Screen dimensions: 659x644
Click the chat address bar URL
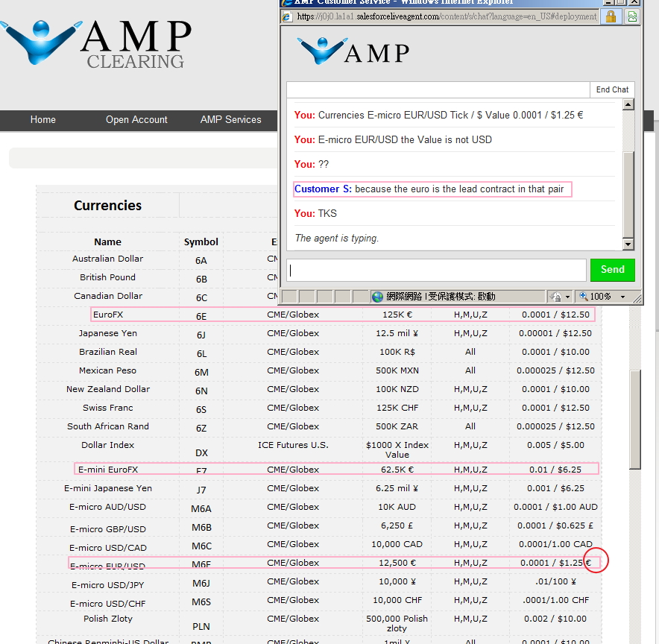(x=447, y=17)
